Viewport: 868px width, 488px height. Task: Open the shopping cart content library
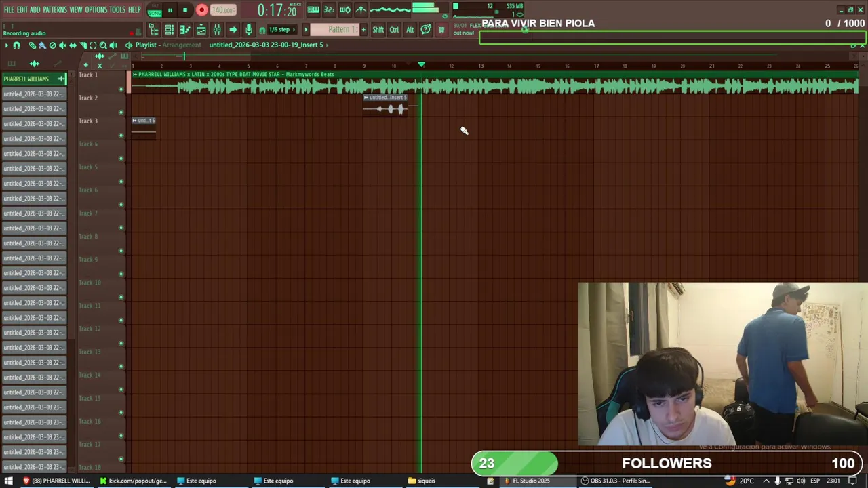click(x=441, y=30)
